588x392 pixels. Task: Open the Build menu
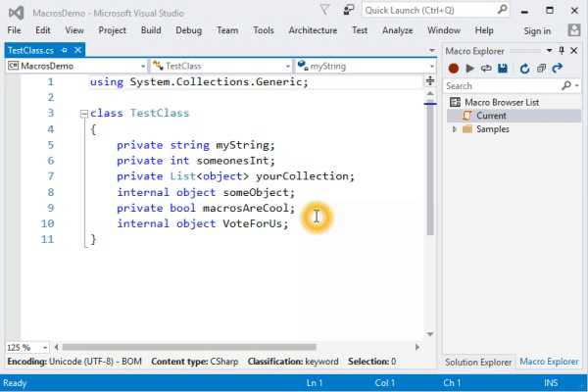pos(151,30)
